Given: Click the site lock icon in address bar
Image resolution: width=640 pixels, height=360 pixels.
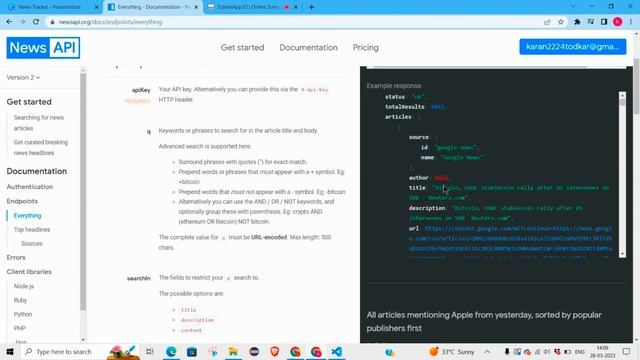Looking at the screenshot, I should pyautogui.click(x=52, y=22).
